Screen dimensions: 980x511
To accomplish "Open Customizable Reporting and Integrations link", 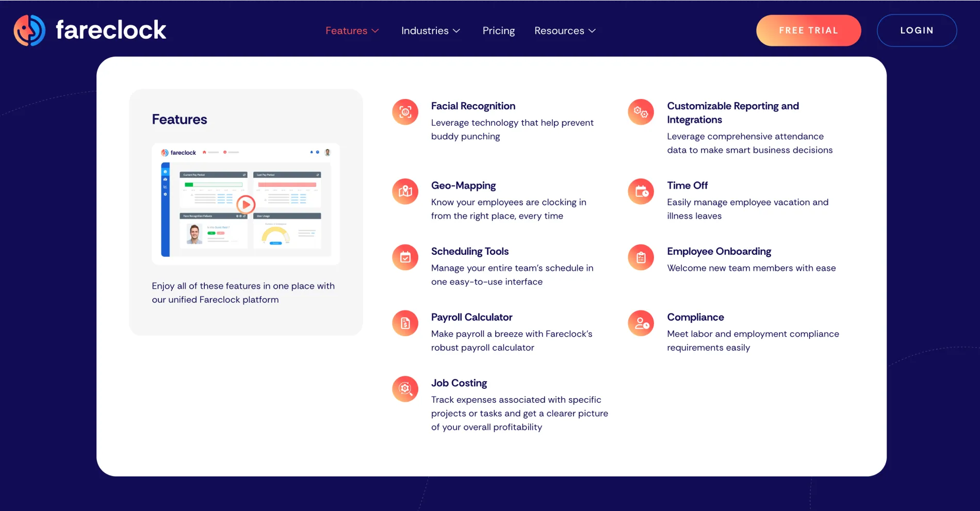I will pyautogui.click(x=733, y=112).
